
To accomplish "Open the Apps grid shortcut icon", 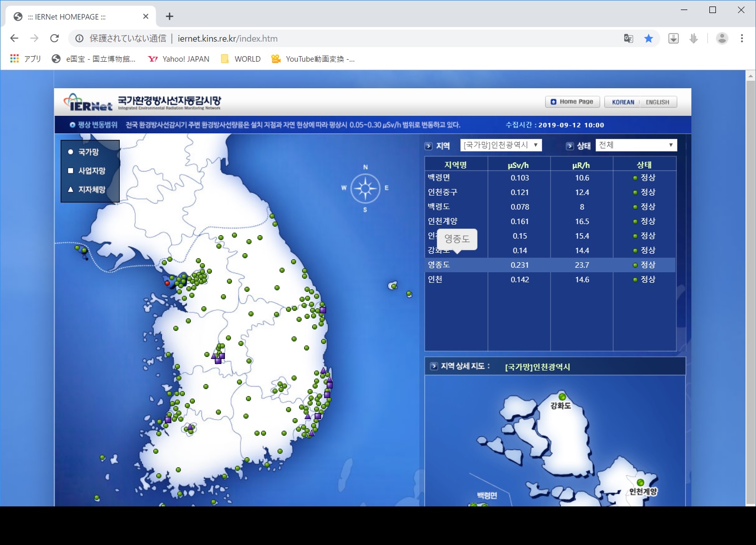I will (15, 59).
